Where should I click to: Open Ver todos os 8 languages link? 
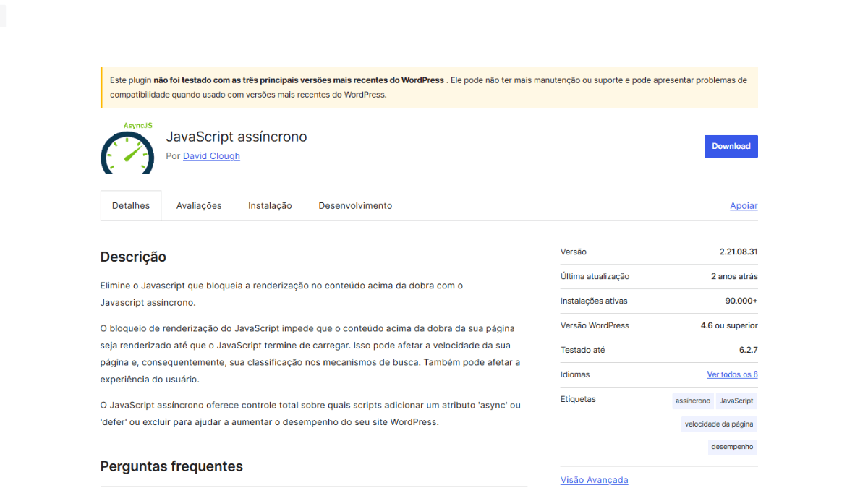732,374
